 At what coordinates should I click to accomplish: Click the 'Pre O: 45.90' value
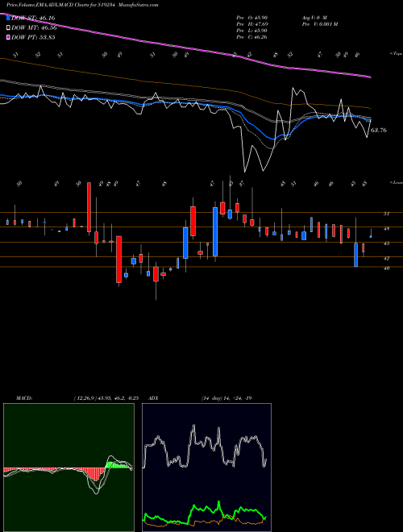tap(251, 17)
